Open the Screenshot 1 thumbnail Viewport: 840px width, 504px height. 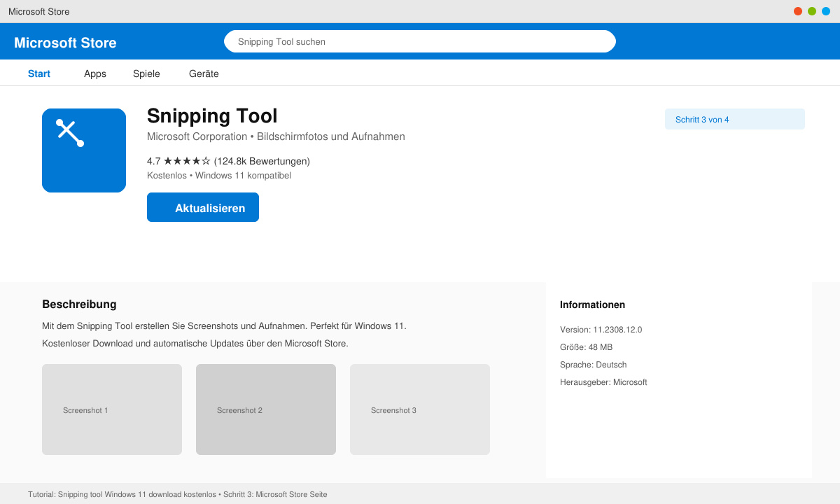(112, 409)
